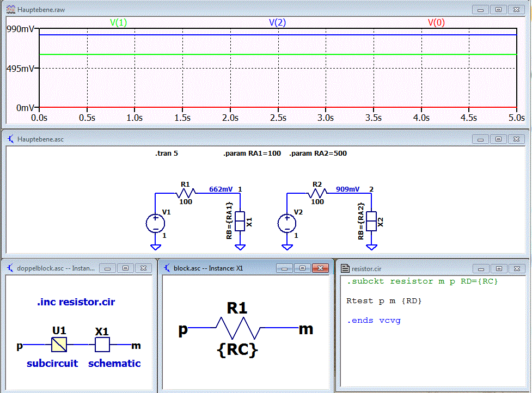Click the ground symbol below X1 in Hauptebene
Viewport: 532px width, 393px height.
point(240,247)
